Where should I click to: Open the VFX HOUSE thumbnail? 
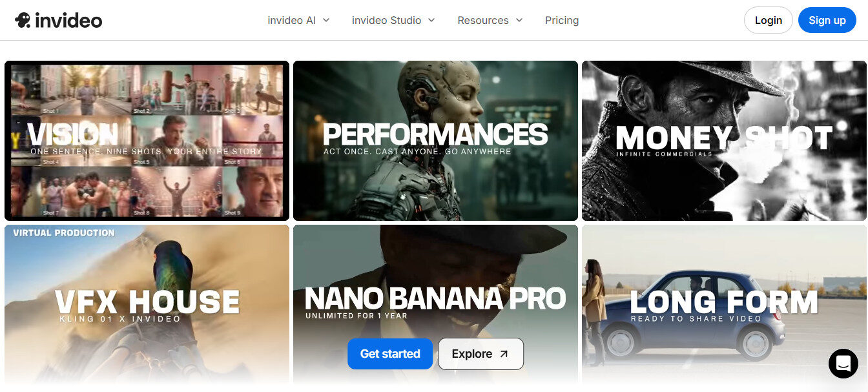[147, 305]
